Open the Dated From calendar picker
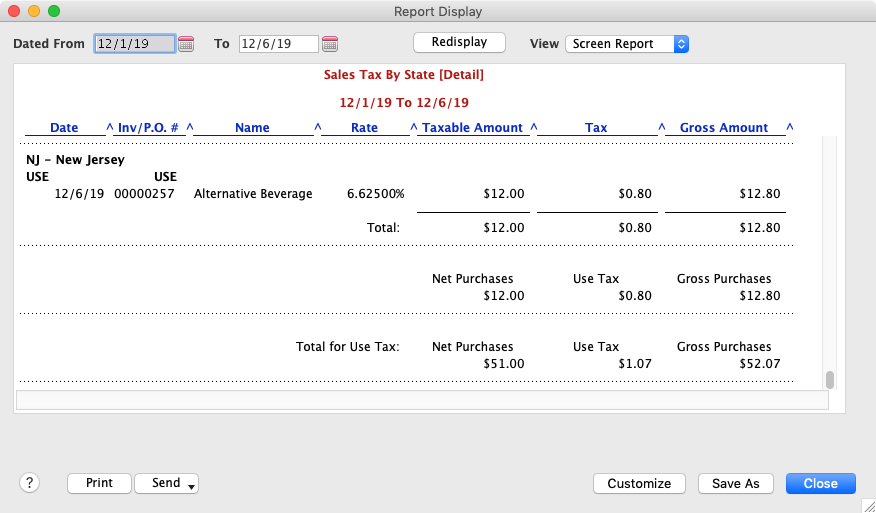876x513 pixels. [186, 44]
